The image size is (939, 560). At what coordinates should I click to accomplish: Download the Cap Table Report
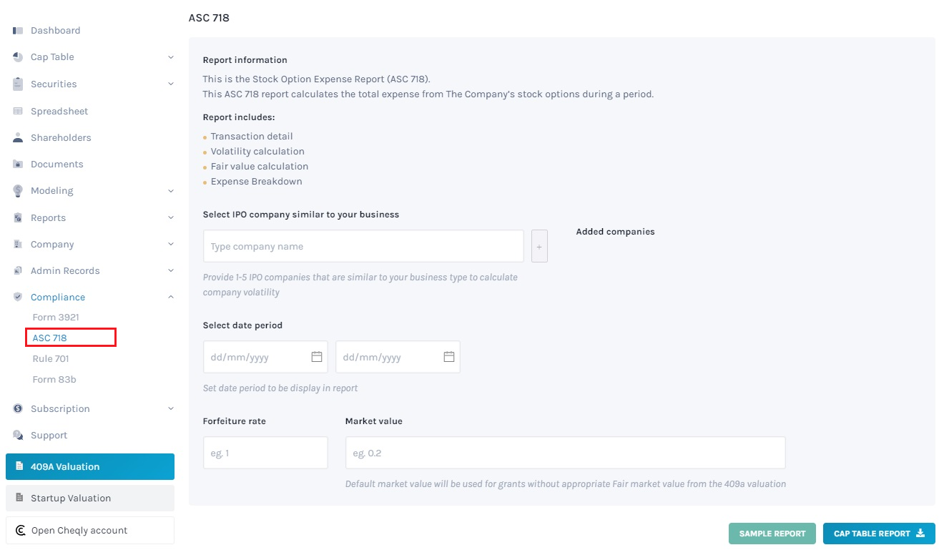point(879,534)
